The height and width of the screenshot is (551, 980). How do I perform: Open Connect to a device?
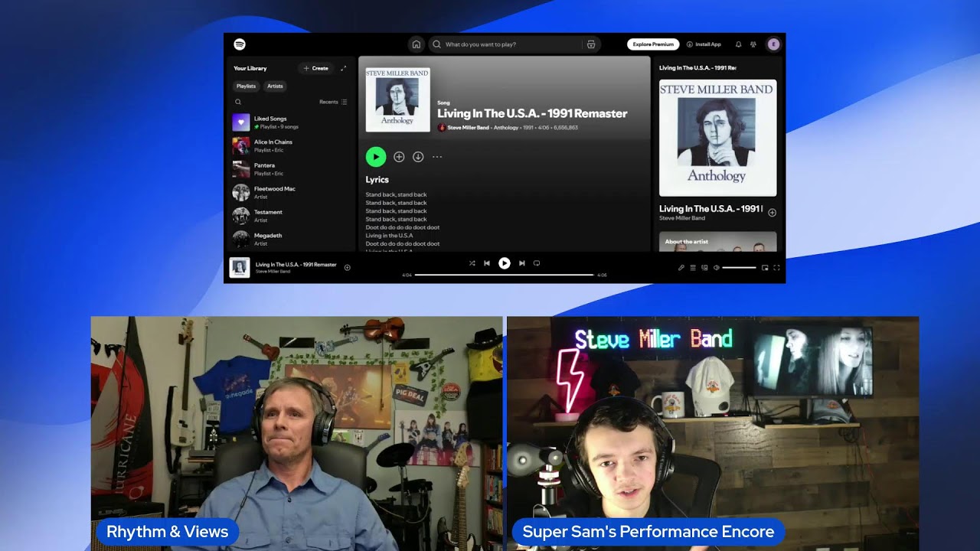[x=704, y=268]
